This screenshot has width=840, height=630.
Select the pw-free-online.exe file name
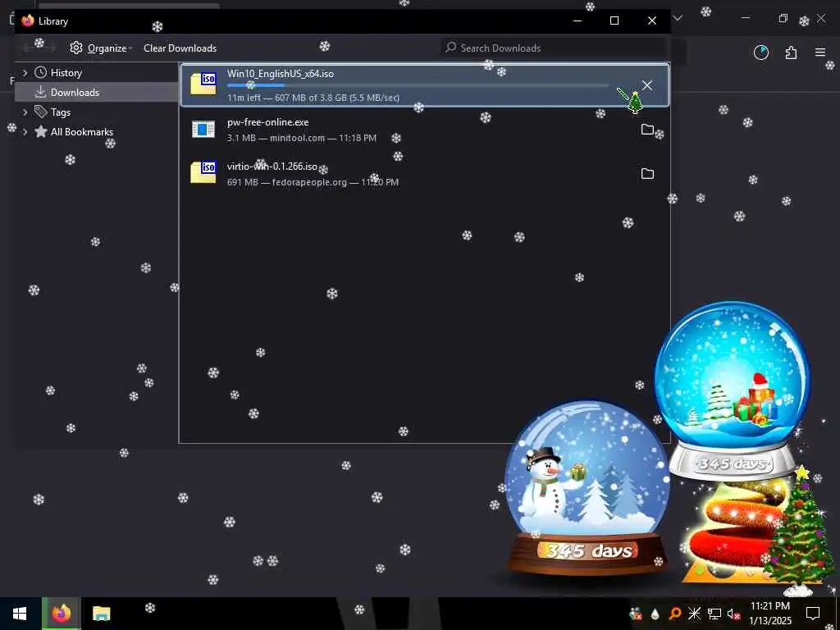point(268,122)
